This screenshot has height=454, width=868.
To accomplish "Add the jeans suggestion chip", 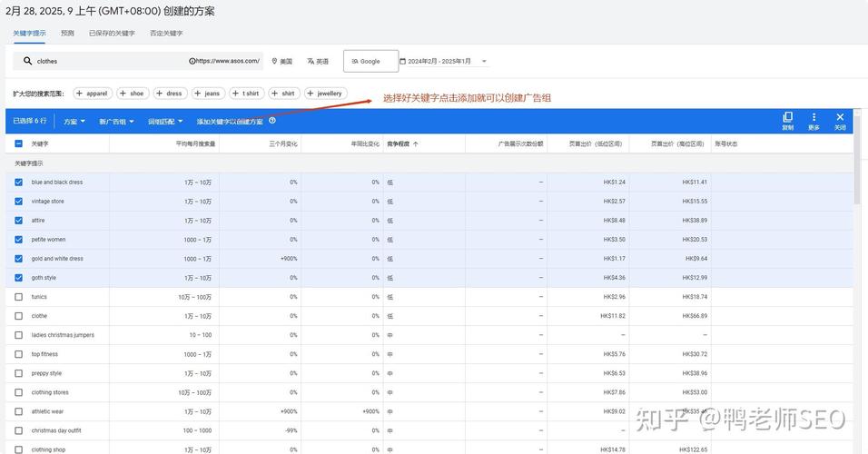I will 208,94.
